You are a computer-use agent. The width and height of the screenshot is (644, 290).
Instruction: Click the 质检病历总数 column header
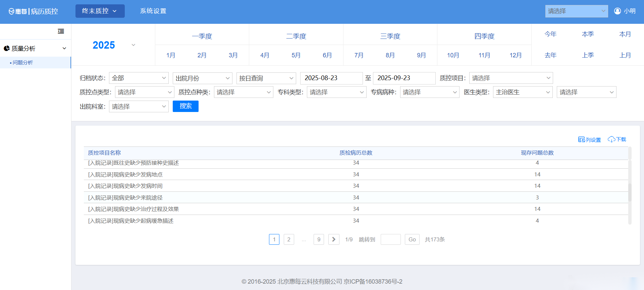point(356,153)
